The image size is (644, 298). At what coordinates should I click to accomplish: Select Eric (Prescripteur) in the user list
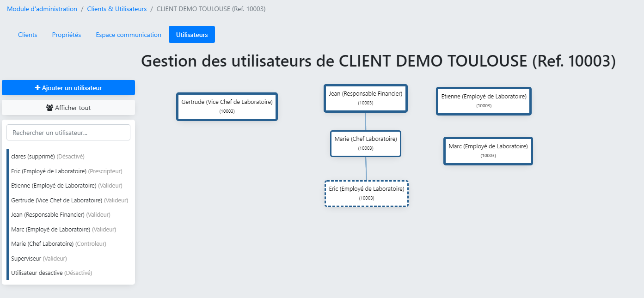(67, 171)
